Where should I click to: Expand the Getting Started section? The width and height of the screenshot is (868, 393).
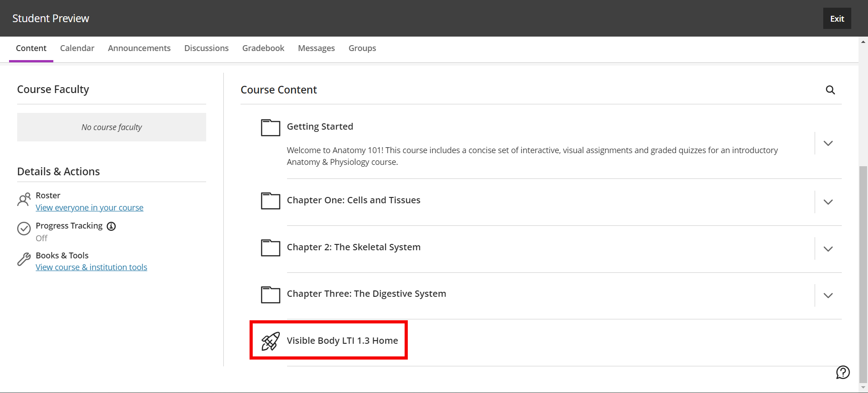point(828,143)
